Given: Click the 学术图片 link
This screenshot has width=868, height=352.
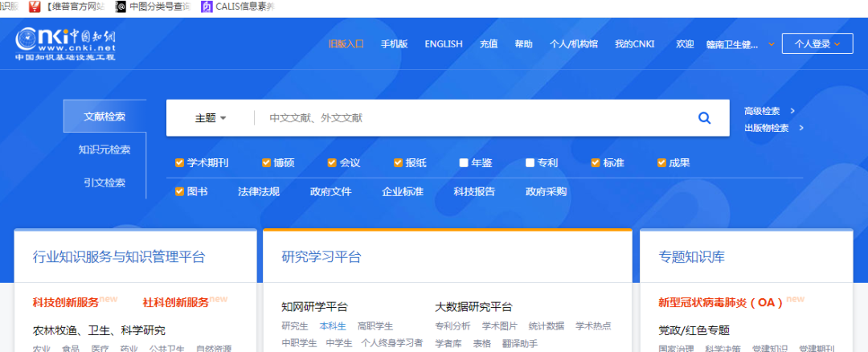Looking at the screenshot, I should pos(499,325).
